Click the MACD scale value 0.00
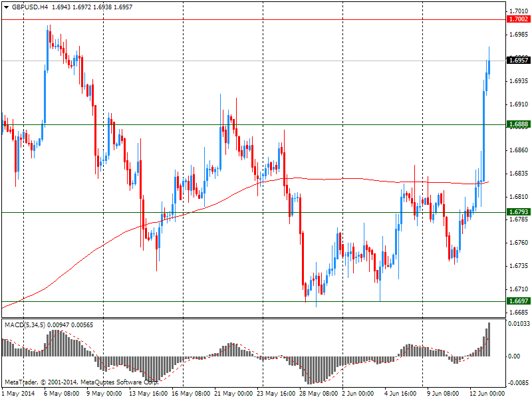Viewport: 532px width, 399px height. [x=514, y=356]
